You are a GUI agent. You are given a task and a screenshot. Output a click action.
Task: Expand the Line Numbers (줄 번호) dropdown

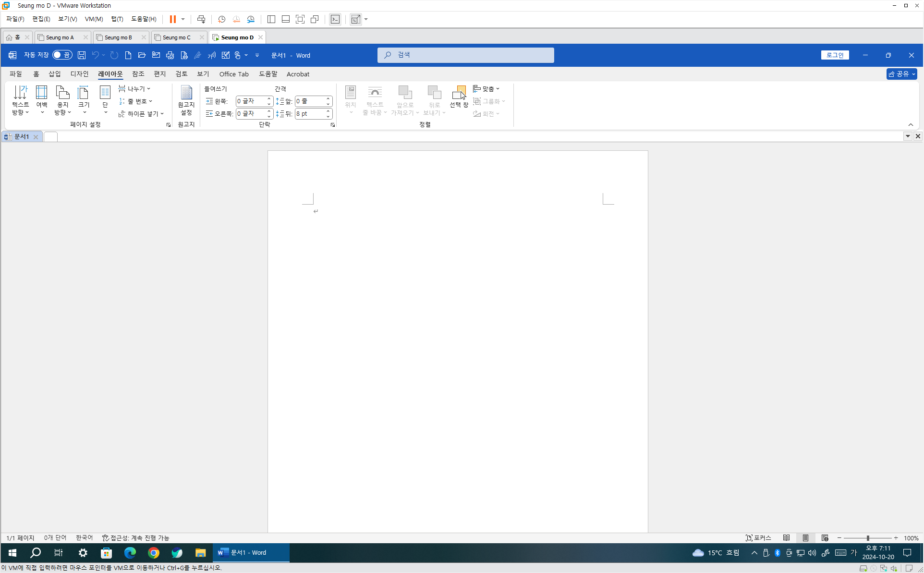click(136, 101)
